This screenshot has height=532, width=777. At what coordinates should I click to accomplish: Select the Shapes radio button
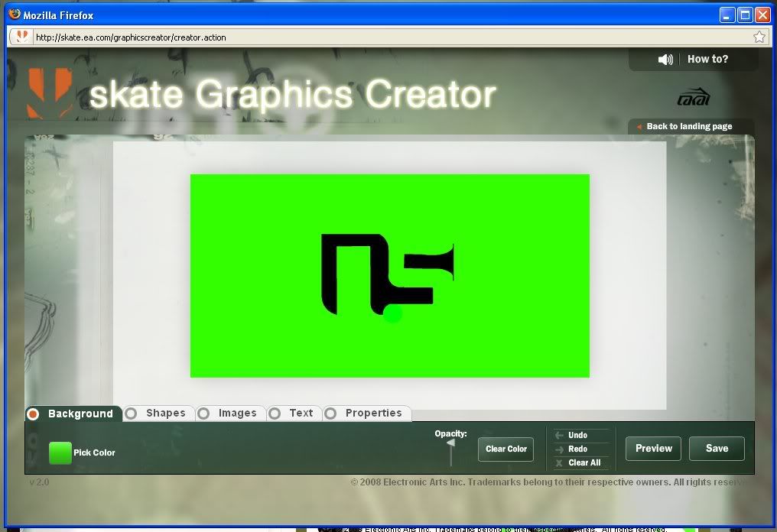click(132, 414)
